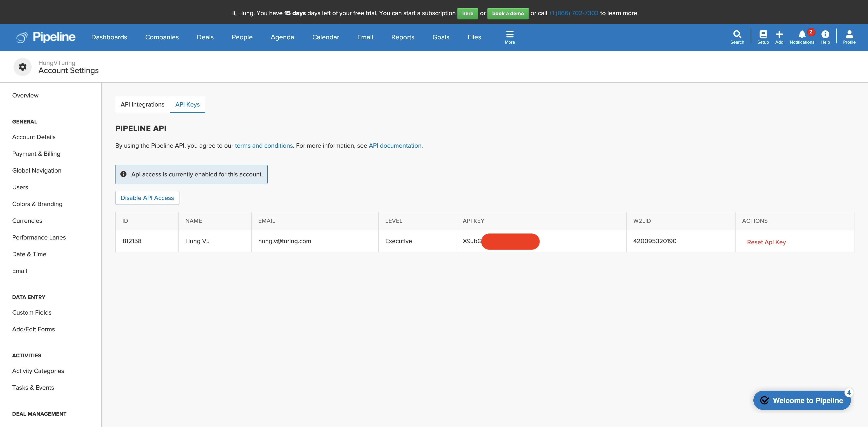Viewport: 868px width, 427px height.
Task: Navigate to People
Action: pos(242,37)
